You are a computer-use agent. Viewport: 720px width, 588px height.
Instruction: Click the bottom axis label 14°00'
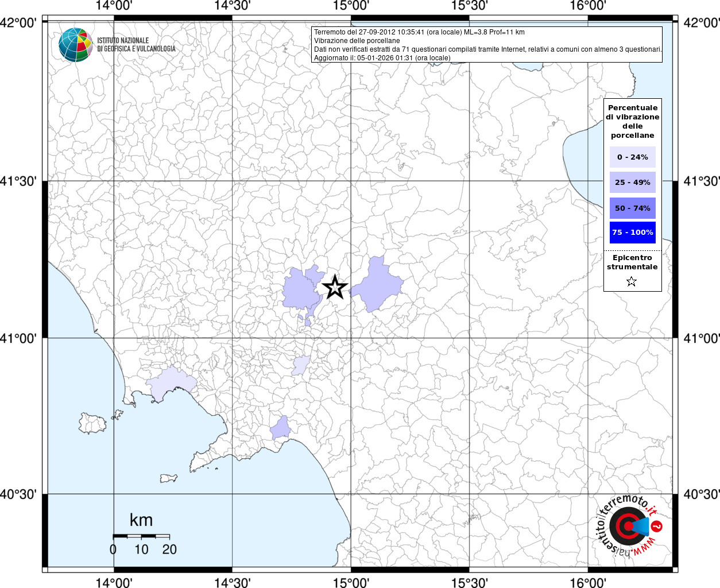114,583
